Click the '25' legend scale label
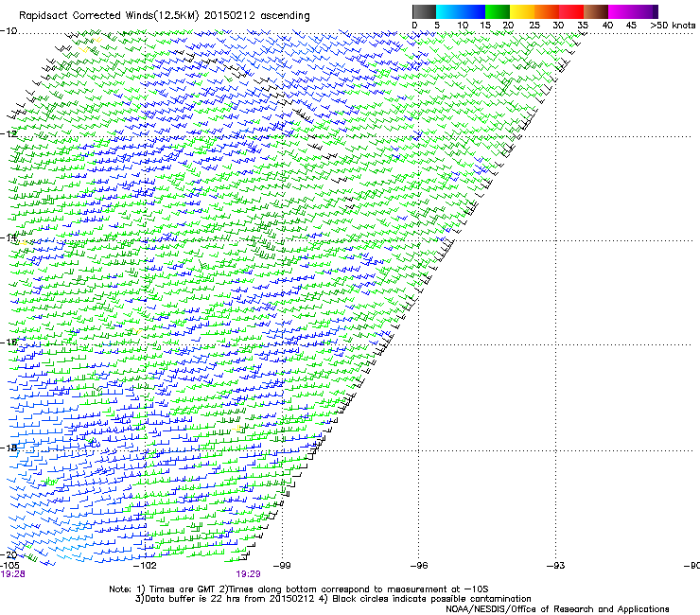 (534, 25)
